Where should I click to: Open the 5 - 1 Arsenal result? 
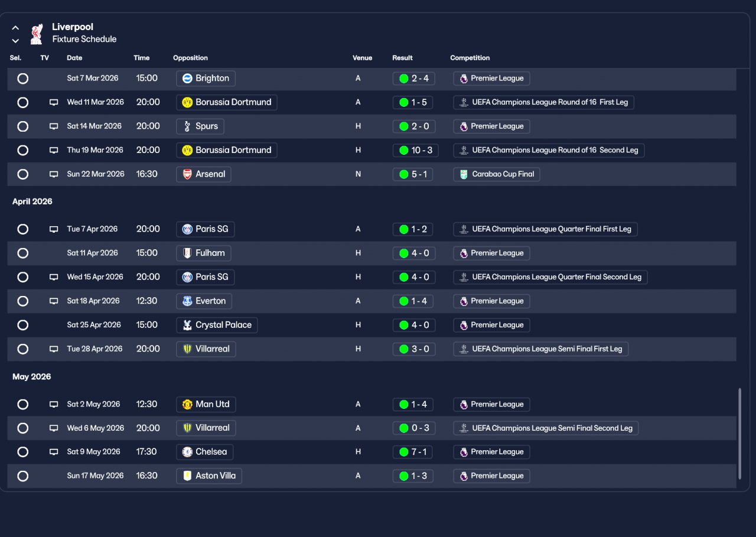point(412,174)
